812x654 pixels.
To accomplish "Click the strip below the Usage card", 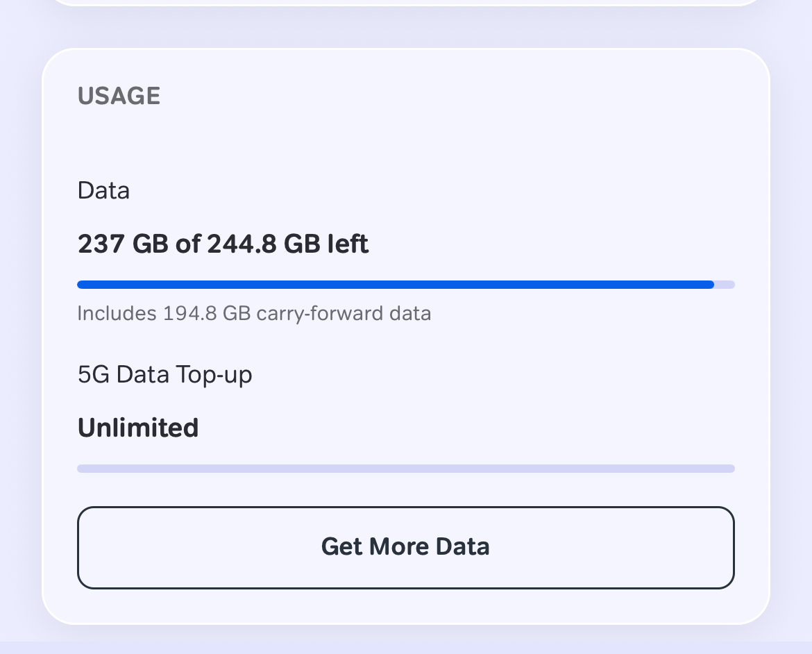I will (406, 648).
